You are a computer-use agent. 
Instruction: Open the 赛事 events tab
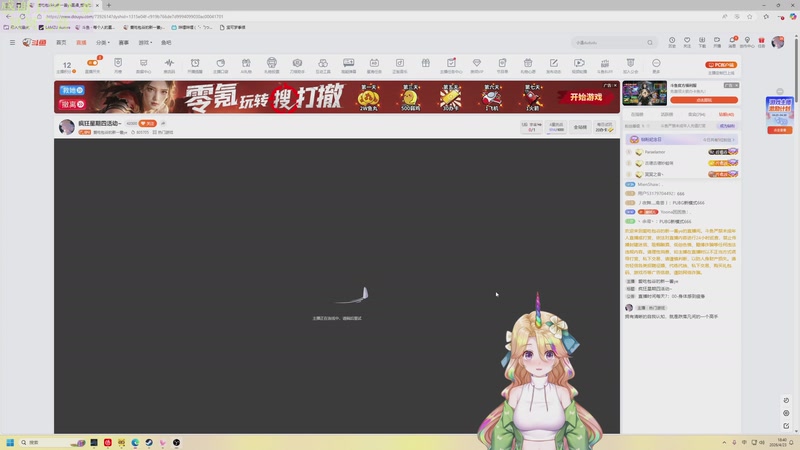click(x=123, y=43)
